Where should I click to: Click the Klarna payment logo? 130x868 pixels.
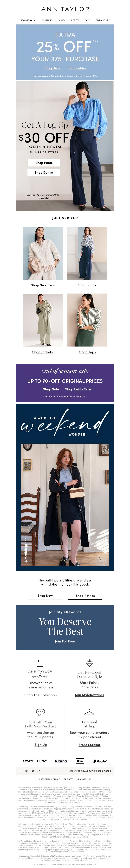[61, 761]
